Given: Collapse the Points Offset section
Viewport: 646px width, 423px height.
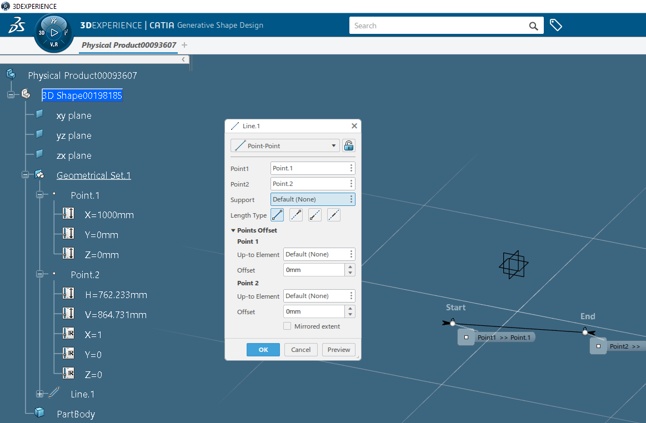Looking at the screenshot, I should [x=233, y=230].
